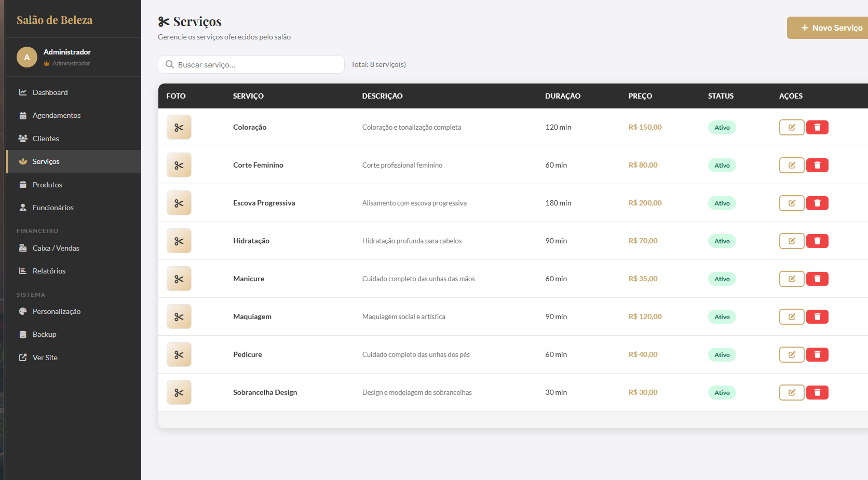This screenshot has height=480, width=868.
Task: Go to Agendamentos in the sidebar
Action: pos(74,115)
